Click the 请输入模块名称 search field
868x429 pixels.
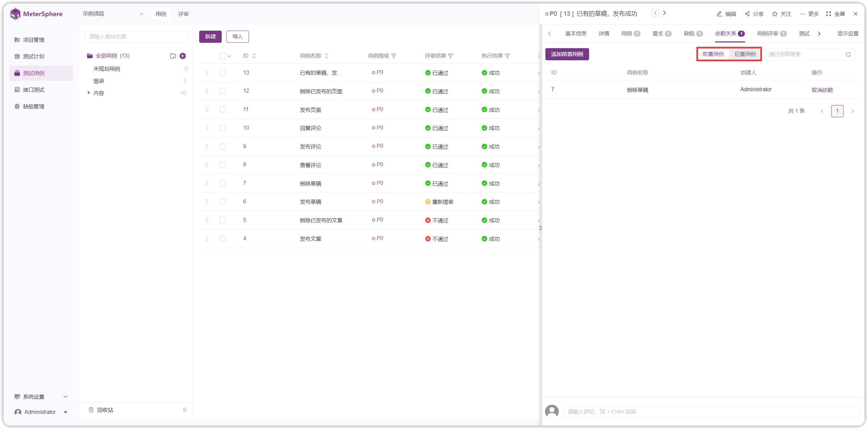(x=137, y=37)
